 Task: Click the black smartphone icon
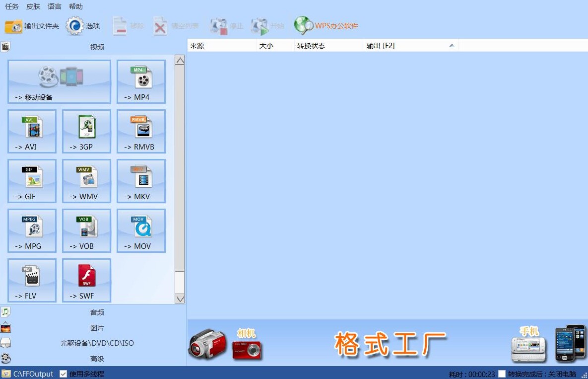(570, 343)
